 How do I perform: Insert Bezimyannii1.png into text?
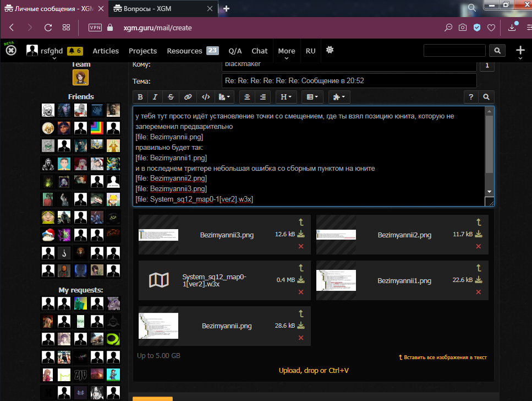click(x=479, y=268)
